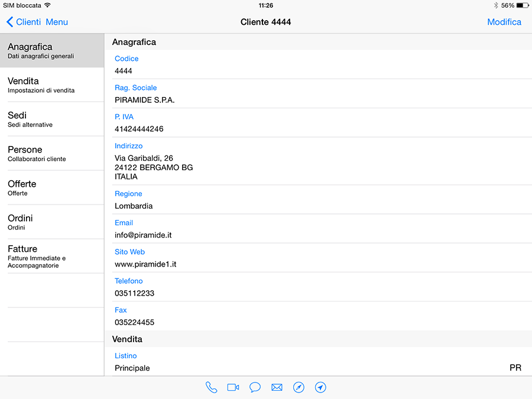Tap the Lombardia region value
This screenshot has height=399, width=532.
[x=134, y=206]
